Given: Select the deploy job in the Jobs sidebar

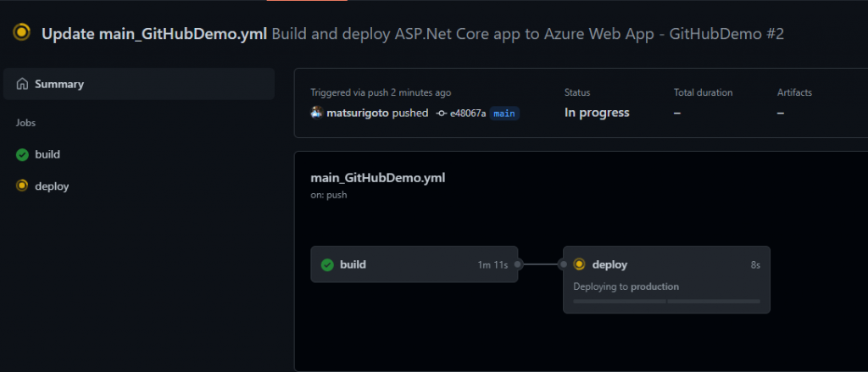Looking at the screenshot, I should 52,186.
